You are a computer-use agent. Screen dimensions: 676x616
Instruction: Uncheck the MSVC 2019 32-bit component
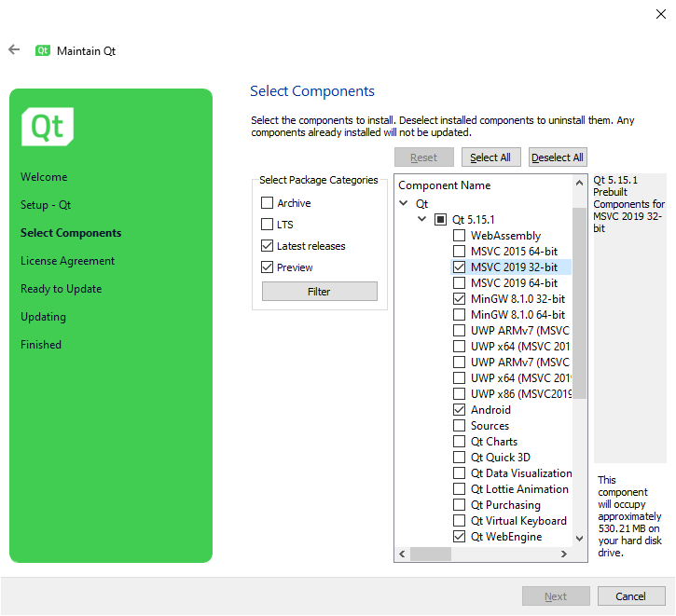[x=459, y=267]
